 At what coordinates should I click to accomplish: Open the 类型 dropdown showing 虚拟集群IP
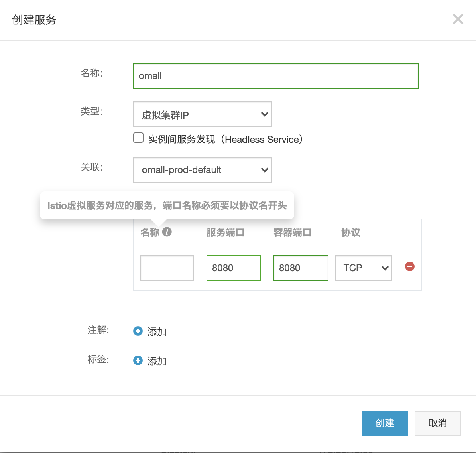[202, 114]
